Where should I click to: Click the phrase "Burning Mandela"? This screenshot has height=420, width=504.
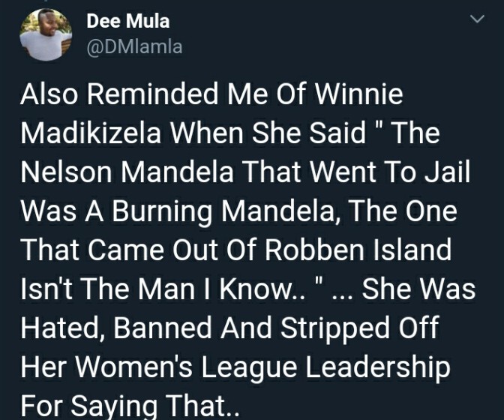tap(223, 211)
